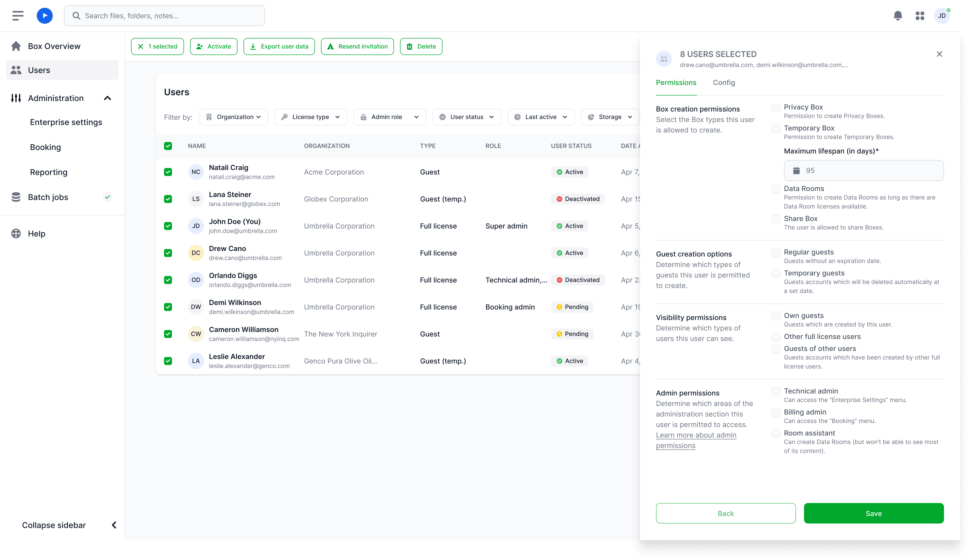Uncheck Lana Steiner's row checkbox

(168, 199)
